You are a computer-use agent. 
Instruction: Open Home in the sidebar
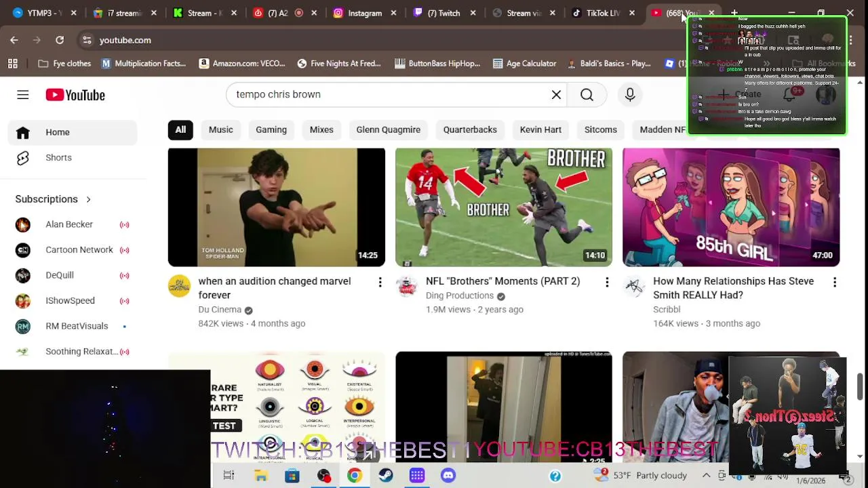tap(73, 132)
